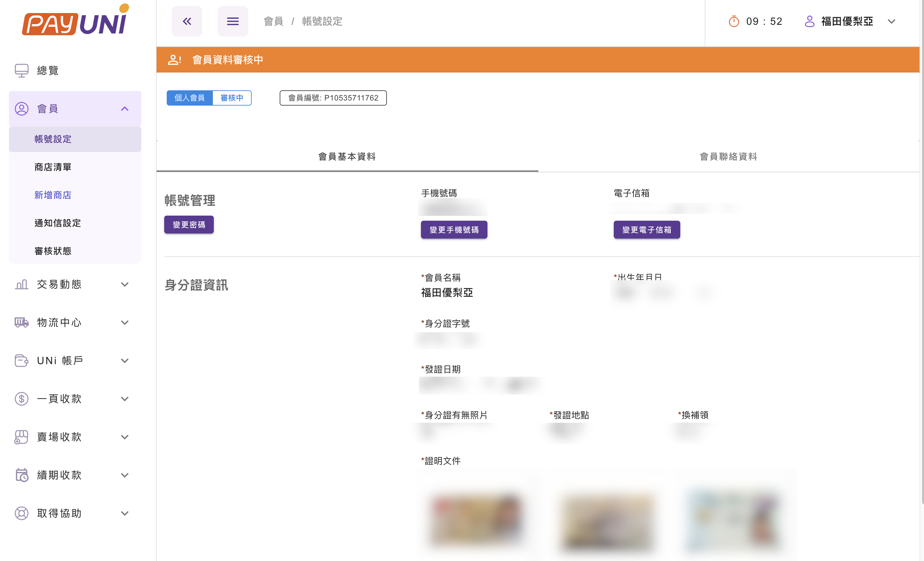
Task: Click first blurred ID document thumbnail
Action: (x=477, y=521)
